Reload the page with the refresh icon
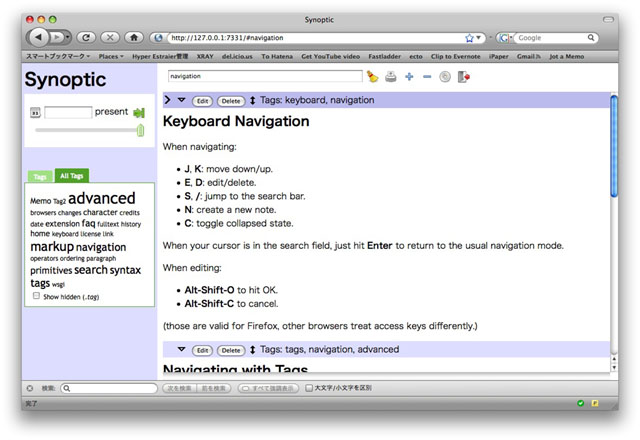 point(86,38)
